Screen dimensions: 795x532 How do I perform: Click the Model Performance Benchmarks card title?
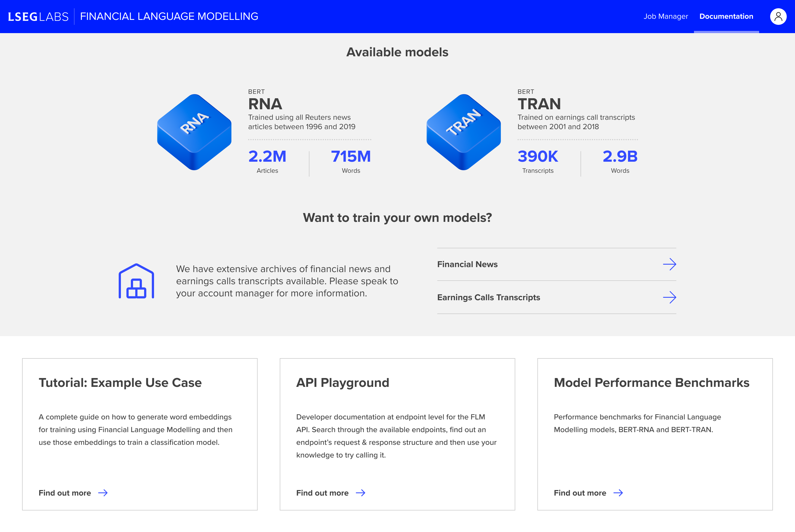[x=651, y=383]
